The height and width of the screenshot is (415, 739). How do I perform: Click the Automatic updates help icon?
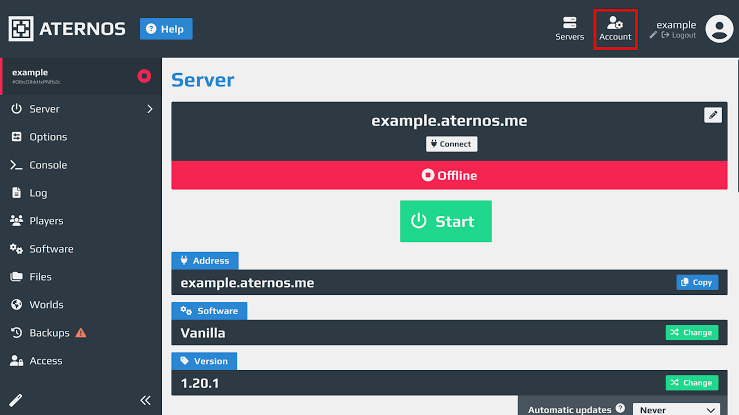point(620,408)
